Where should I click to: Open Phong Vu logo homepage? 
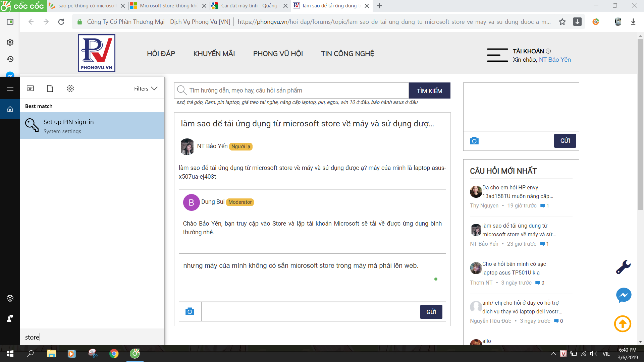click(97, 53)
